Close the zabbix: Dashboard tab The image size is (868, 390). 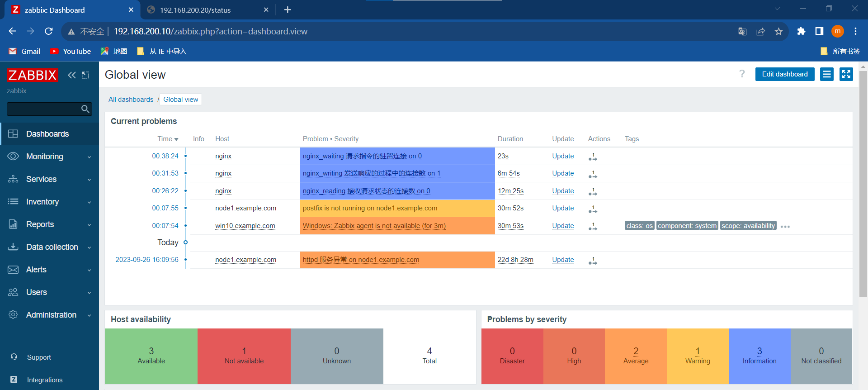[x=131, y=10]
